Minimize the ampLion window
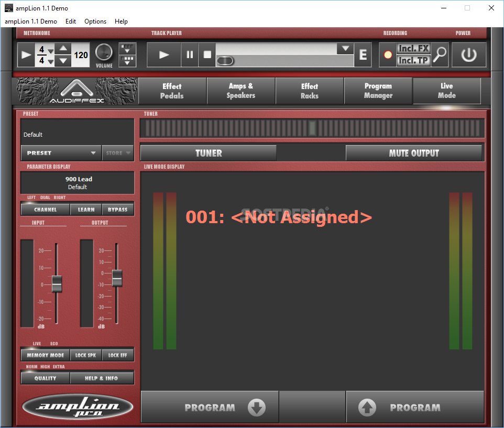Viewport: 504px width, 428px height. click(x=444, y=8)
